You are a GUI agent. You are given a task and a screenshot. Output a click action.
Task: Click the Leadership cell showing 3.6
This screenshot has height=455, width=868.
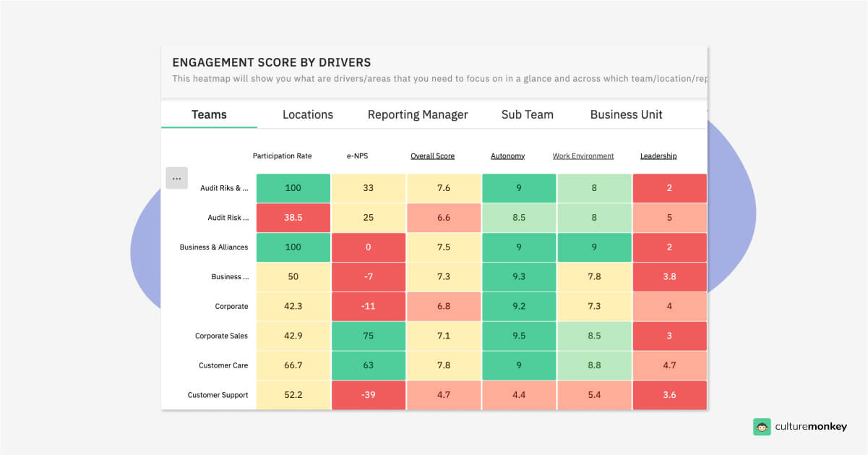[669, 395]
